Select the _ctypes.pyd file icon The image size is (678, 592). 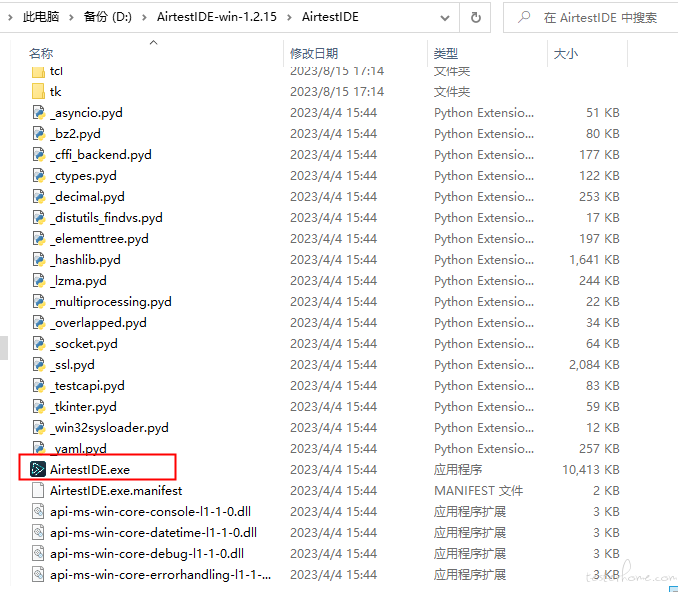[38, 176]
